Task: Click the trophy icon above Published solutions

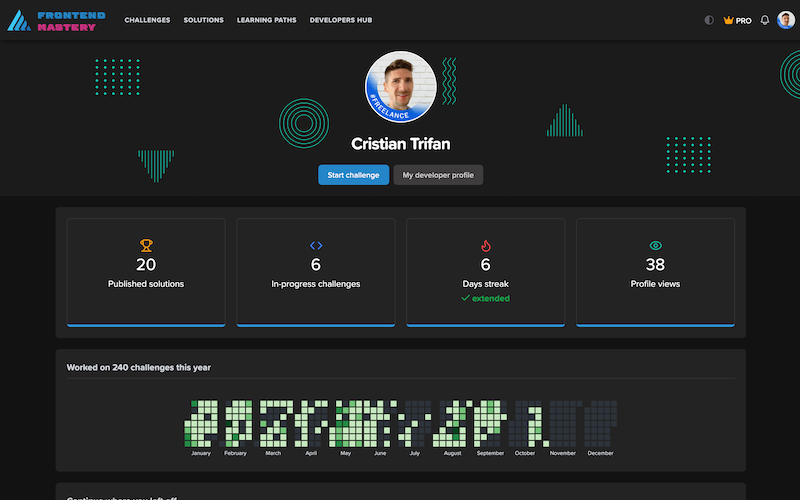Action: (146, 245)
